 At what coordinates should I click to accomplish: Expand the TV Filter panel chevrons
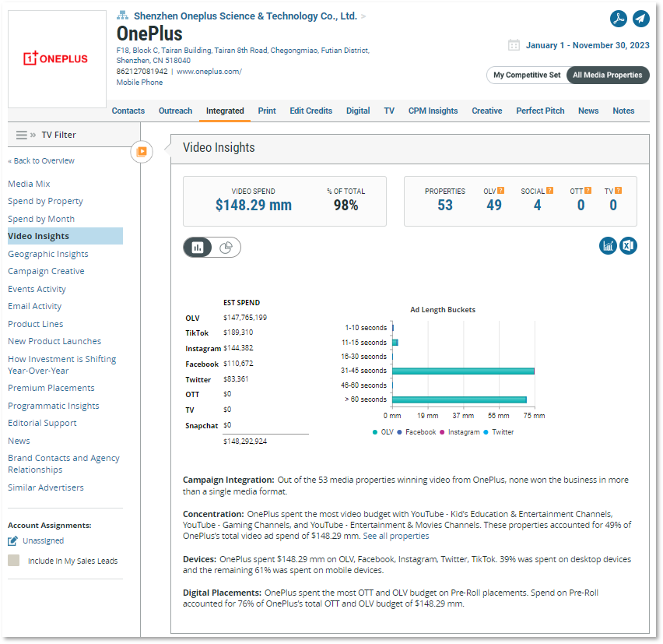[33, 135]
